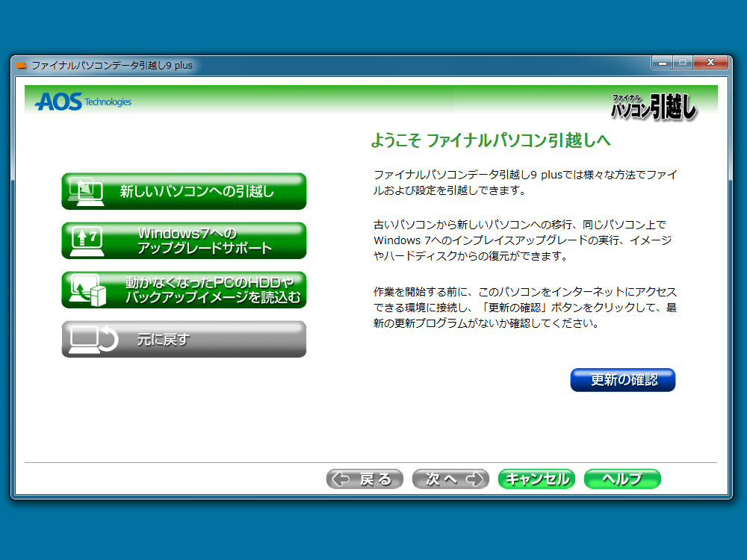Click the left arrow on 戻る button
The width and height of the screenshot is (747, 560).
[x=341, y=479]
